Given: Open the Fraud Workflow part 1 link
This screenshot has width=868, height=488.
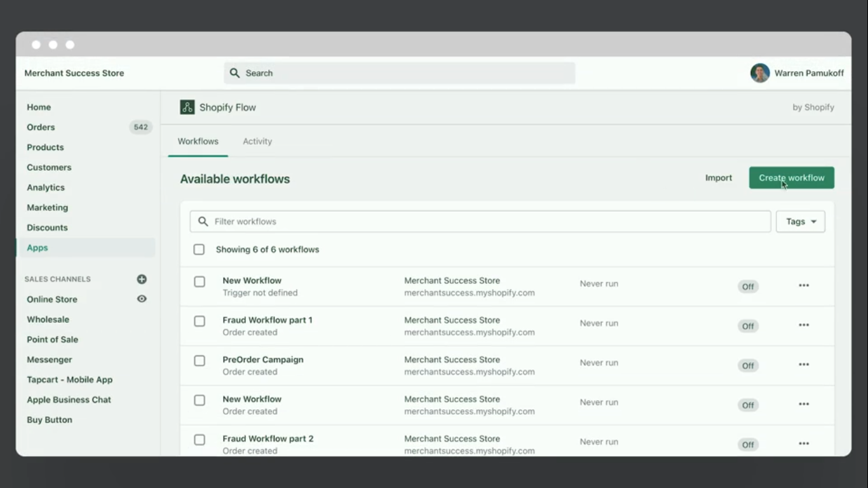Looking at the screenshot, I should coord(268,320).
